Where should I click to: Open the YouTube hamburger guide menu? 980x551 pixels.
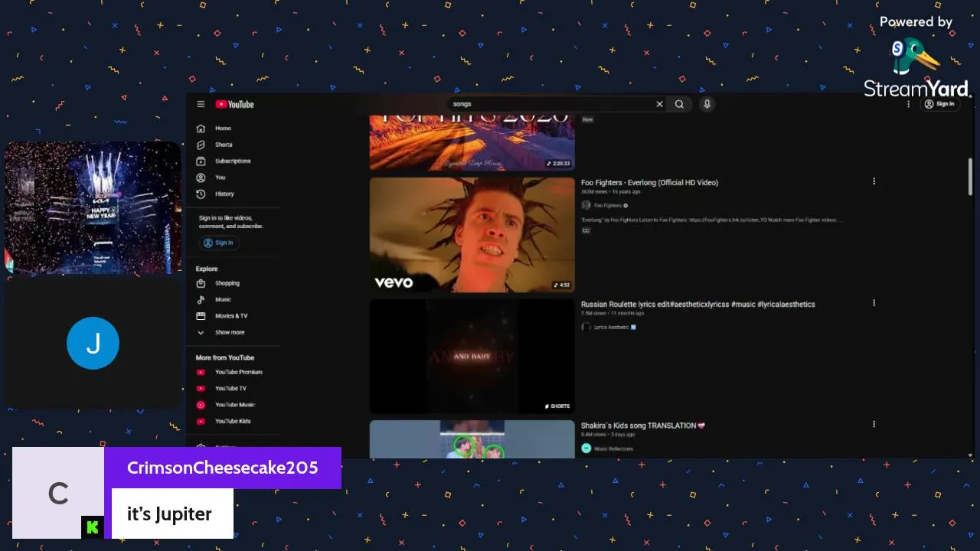pos(201,104)
